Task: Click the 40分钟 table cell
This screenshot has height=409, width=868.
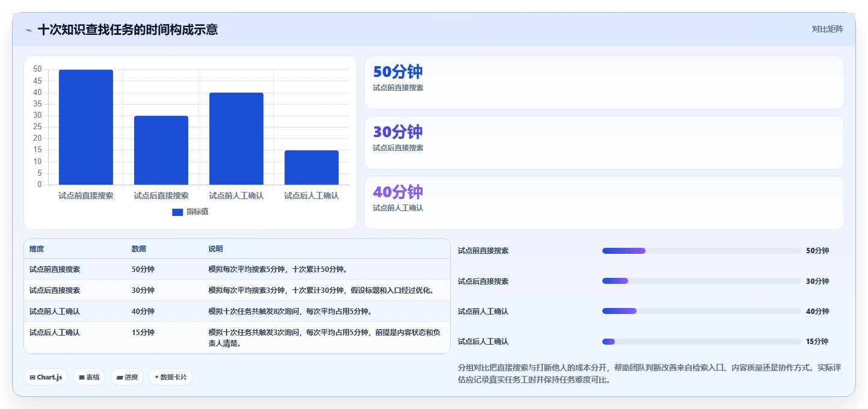Action: point(143,312)
